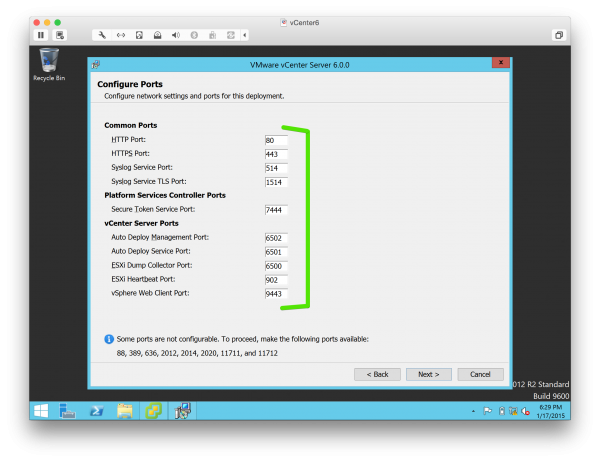Open the wrench settings icon
The image size is (600, 462).
point(102,35)
